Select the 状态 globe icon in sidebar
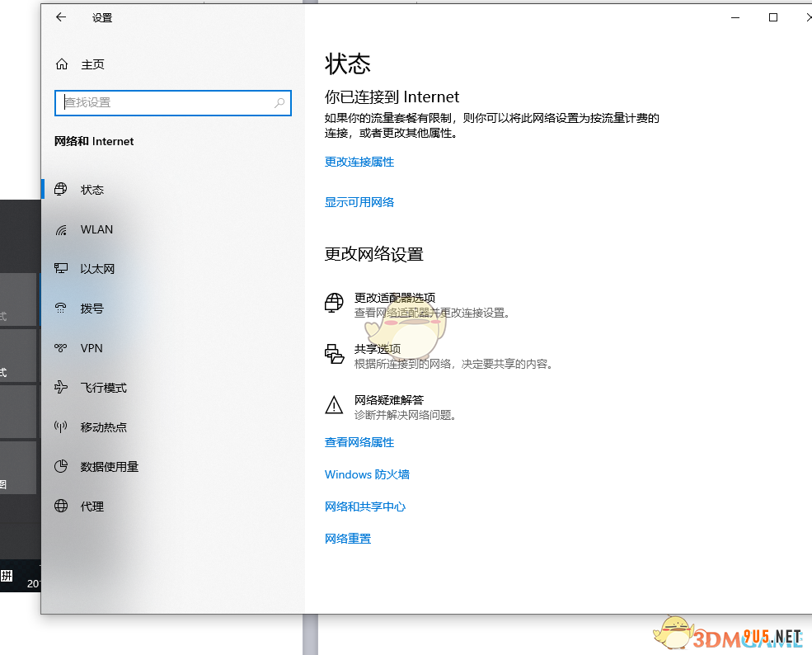812x655 pixels. pos(60,190)
